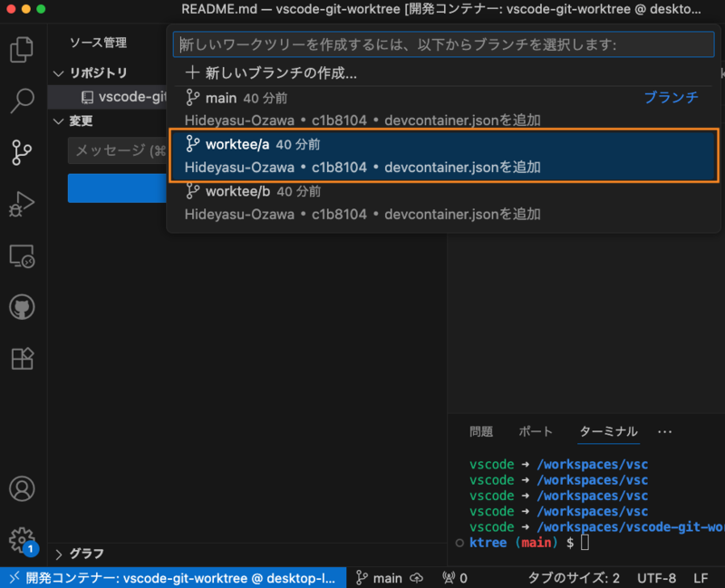
Task: Switch to the 問題 tab
Action: click(x=481, y=432)
